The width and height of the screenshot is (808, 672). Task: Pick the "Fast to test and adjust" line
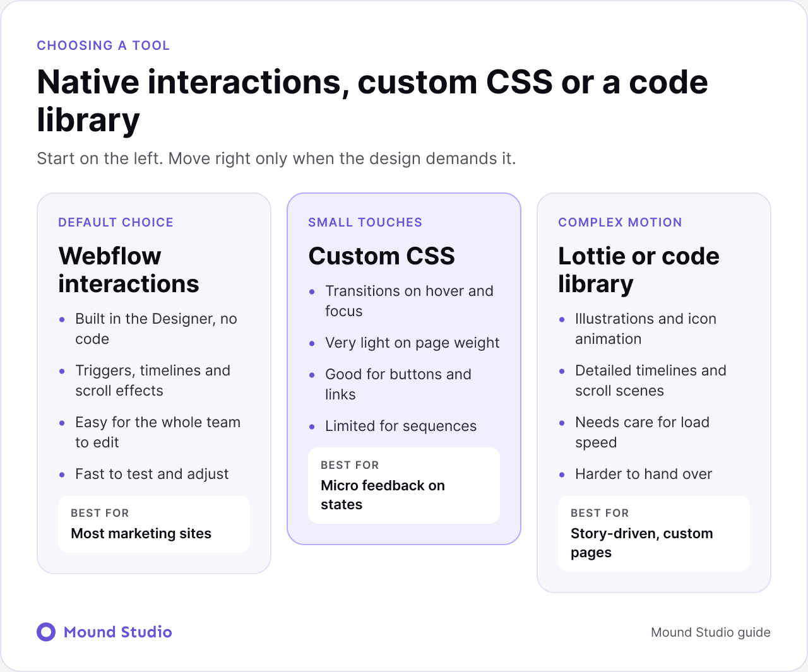(152, 474)
